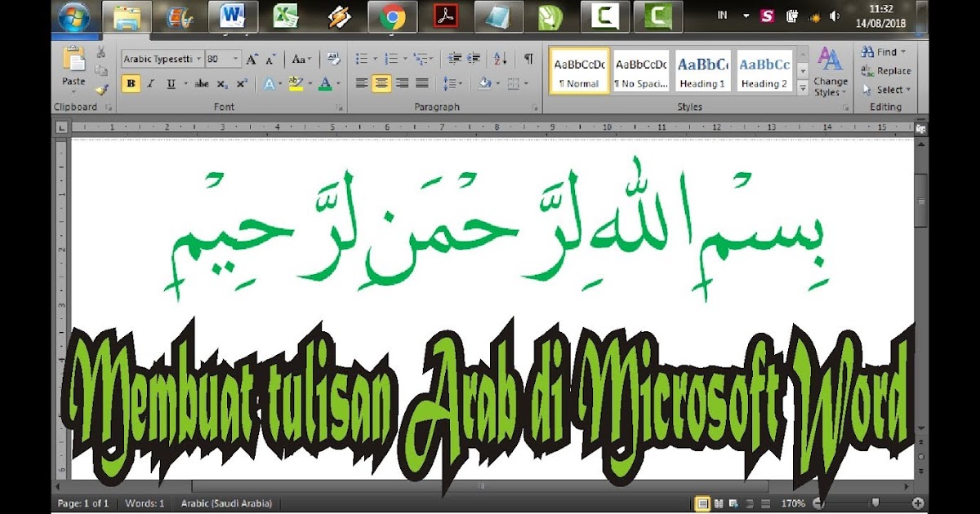The width and height of the screenshot is (980, 514).
Task: Shrink font size with the small A
Action: tap(271, 60)
